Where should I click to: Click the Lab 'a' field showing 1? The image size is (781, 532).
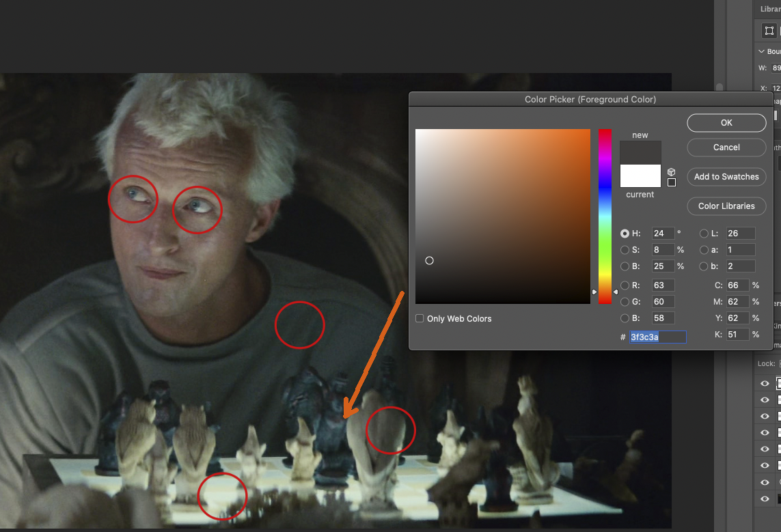click(741, 250)
